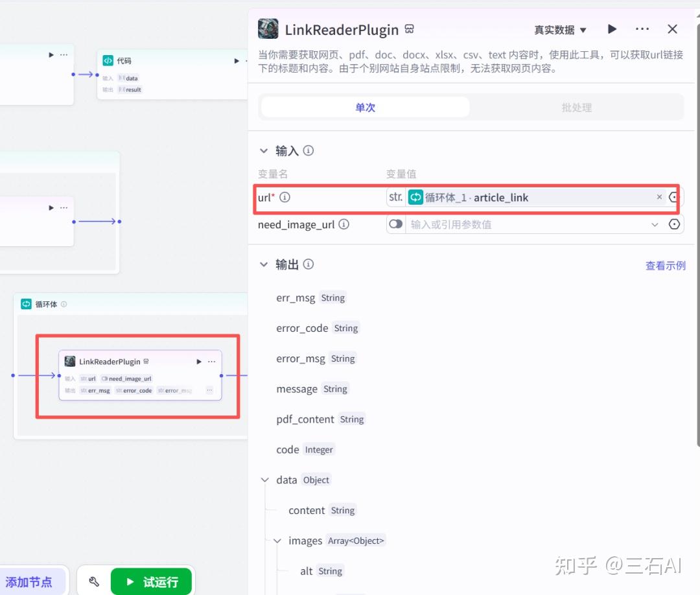Viewport: 700px width, 595px height.
Task: Select the 单次 tab
Action: click(365, 108)
